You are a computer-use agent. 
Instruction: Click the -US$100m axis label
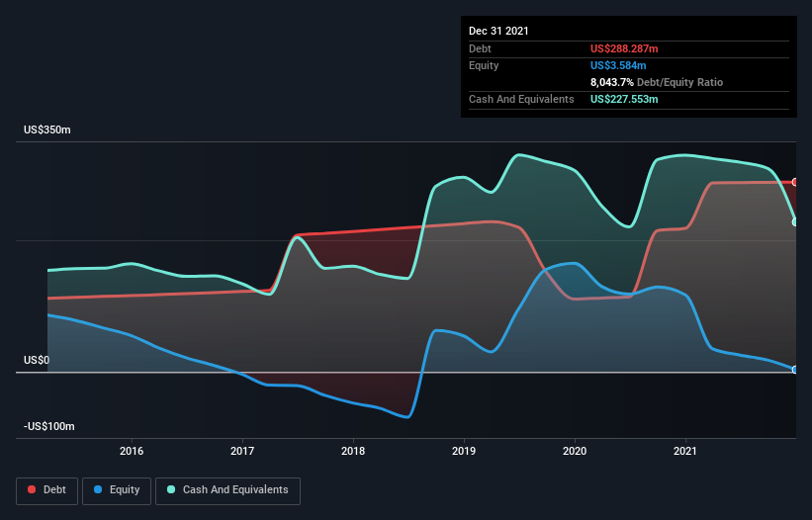49,426
